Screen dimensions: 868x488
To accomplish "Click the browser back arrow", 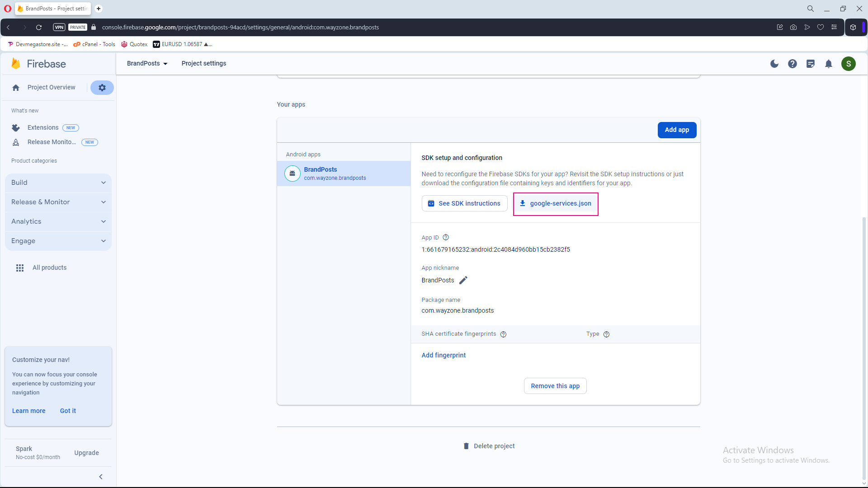I will point(9,27).
